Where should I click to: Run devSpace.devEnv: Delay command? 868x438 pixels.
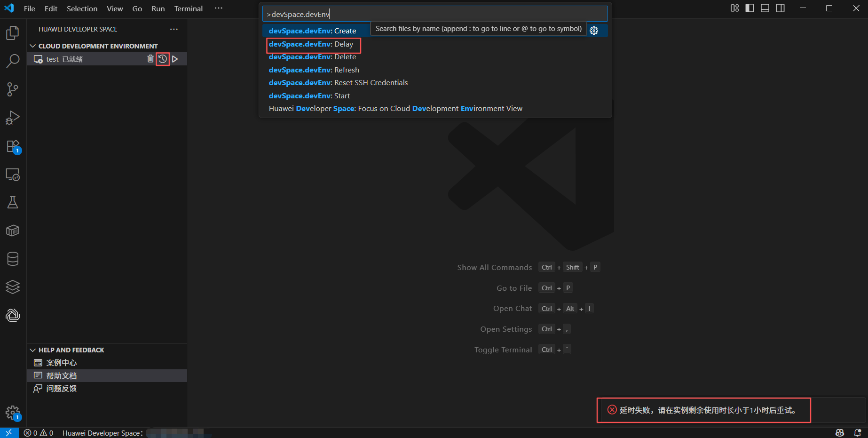tap(435, 44)
